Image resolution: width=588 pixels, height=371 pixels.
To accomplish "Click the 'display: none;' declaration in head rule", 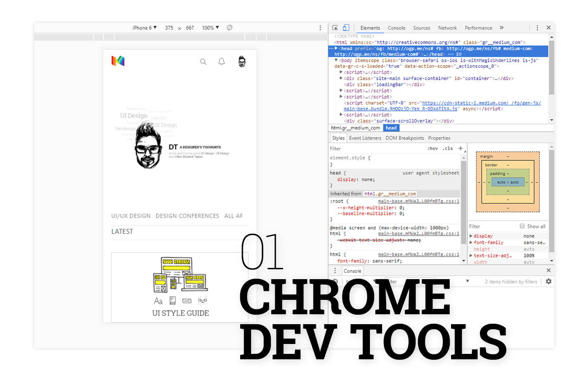I will (356, 179).
